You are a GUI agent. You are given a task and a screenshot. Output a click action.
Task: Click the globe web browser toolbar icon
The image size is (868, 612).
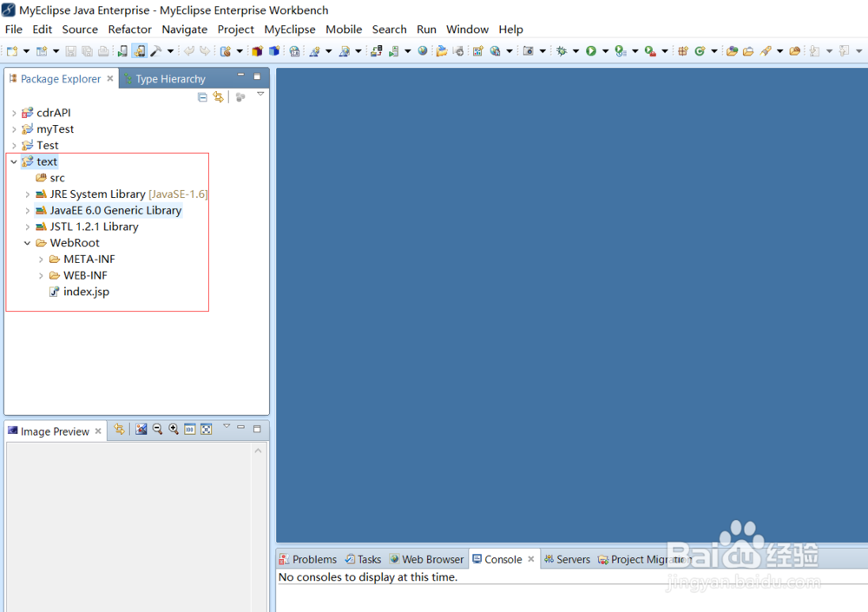pos(423,51)
